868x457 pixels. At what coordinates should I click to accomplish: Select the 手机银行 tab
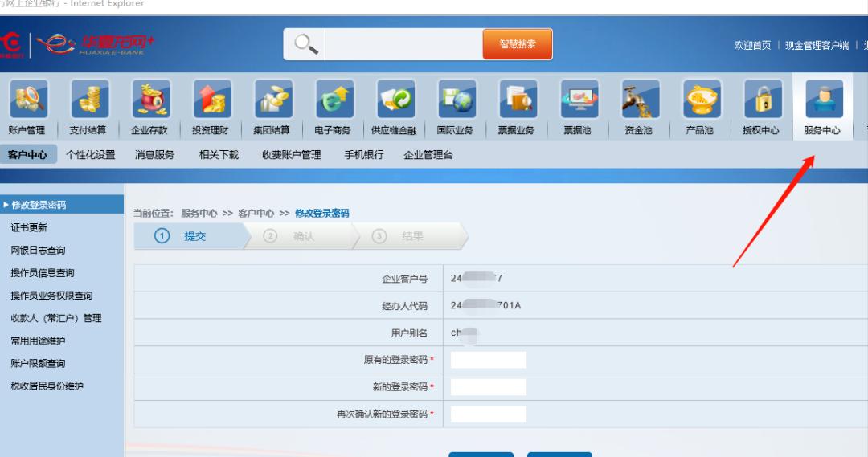(364, 155)
